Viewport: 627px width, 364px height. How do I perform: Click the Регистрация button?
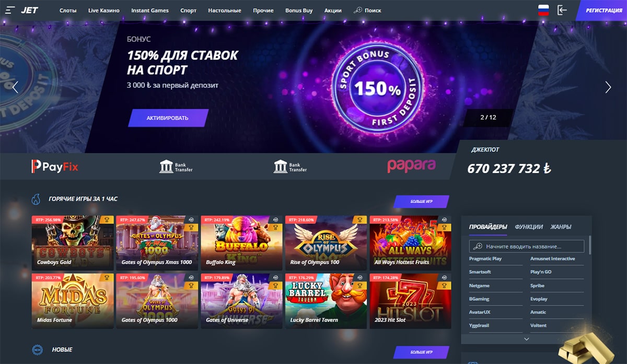tap(602, 10)
